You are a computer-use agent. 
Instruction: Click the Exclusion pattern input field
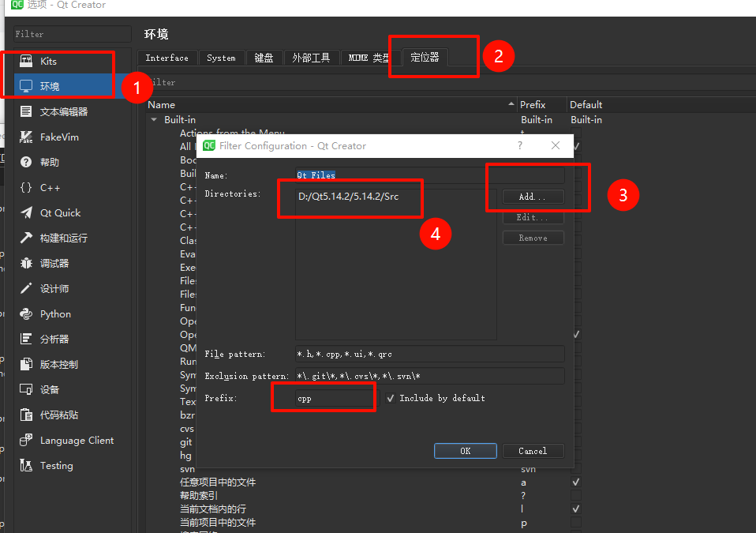[x=429, y=376]
